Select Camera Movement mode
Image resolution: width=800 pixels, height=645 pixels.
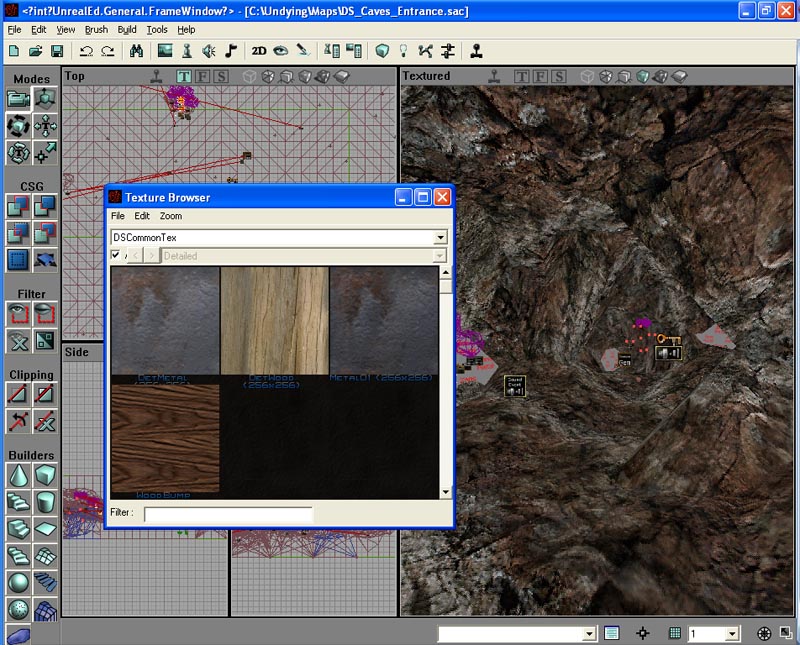18,98
